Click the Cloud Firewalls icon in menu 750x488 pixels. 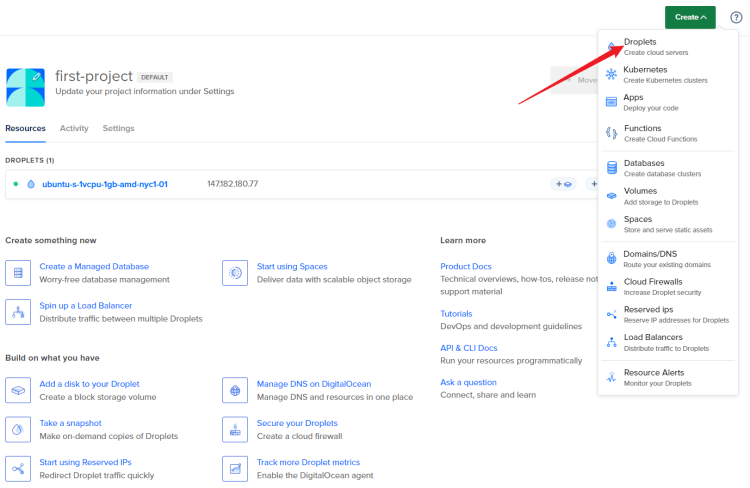pyautogui.click(x=611, y=286)
